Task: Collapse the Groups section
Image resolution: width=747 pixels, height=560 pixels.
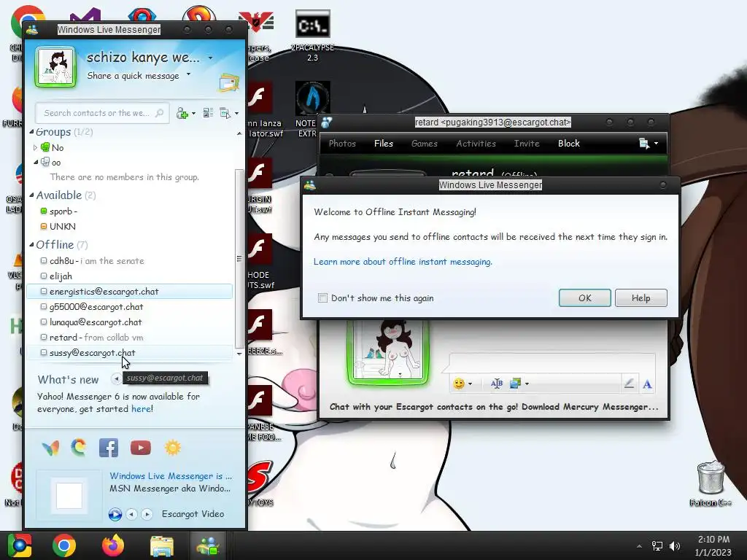Action: pos(31,132)
